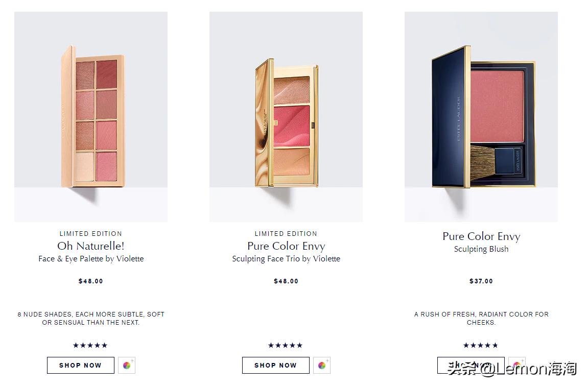This screenshot has height=387, width=588.
Task: Open shade picker for Sculpting Face Trio
Action: coord(322,365)
